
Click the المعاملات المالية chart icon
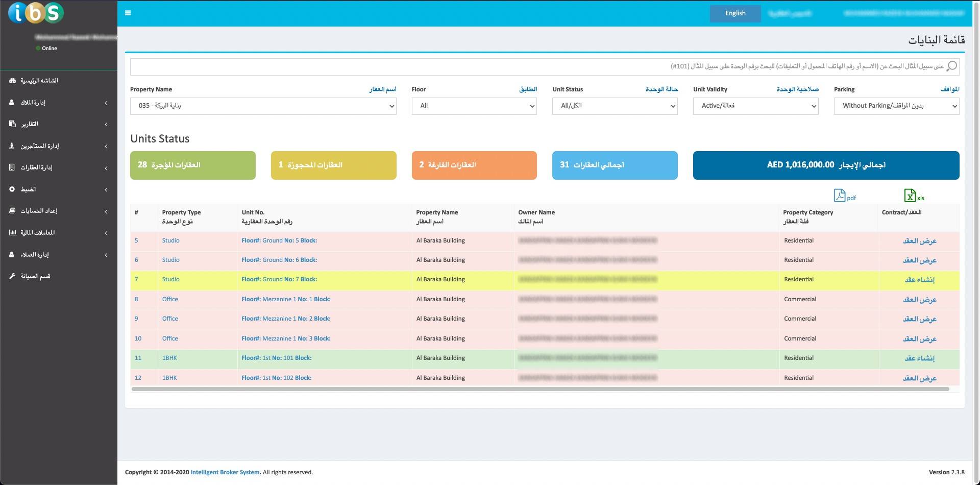click(12, 233)
